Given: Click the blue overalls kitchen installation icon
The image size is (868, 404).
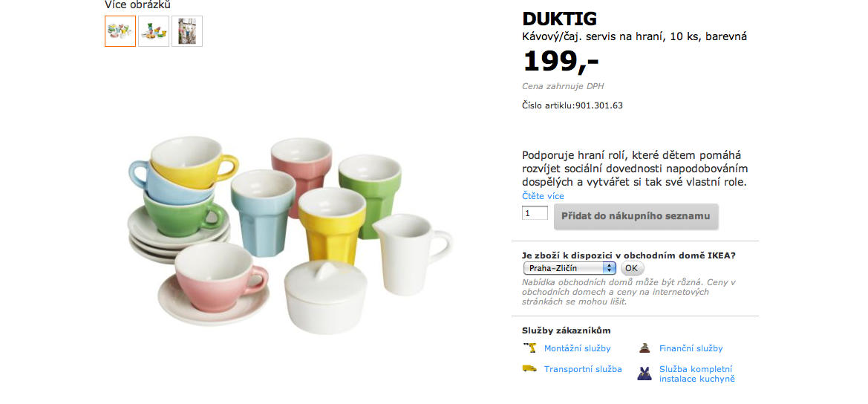Looking at the screenshot, I should click(x=644, y=374).
